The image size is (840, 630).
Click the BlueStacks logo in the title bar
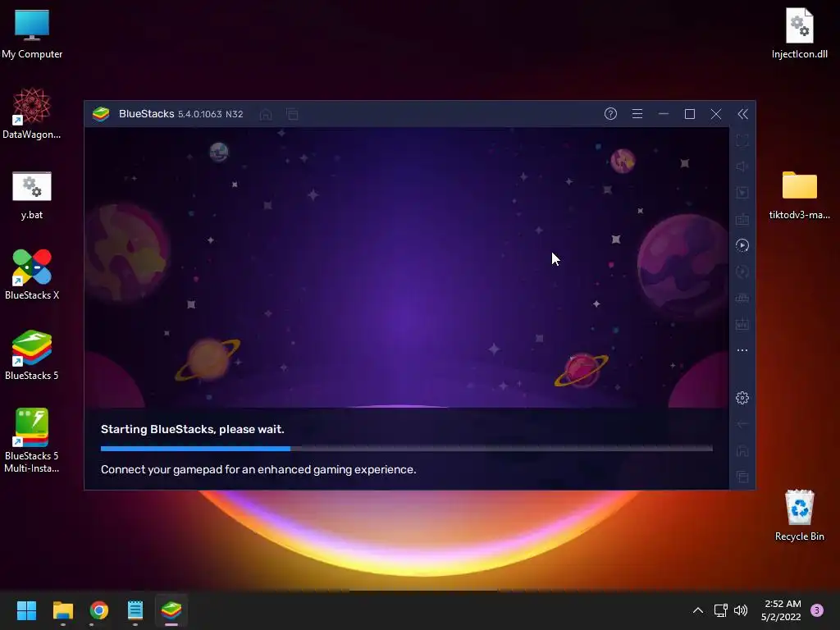coord(101,113)
